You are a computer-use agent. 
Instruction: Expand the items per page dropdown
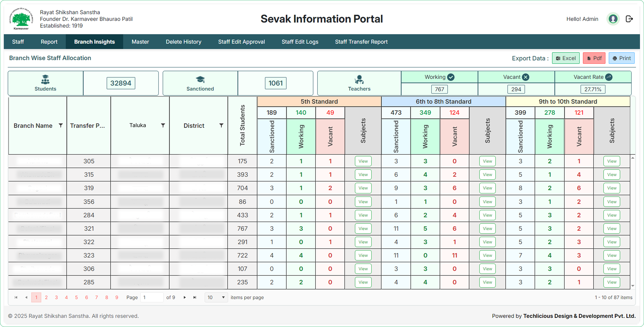(216, 297)
